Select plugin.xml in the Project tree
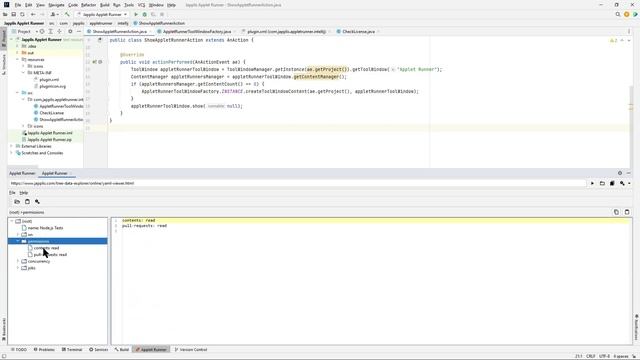Screen dimensions: 640x360 pyautogui.click(x=49, y=80)
